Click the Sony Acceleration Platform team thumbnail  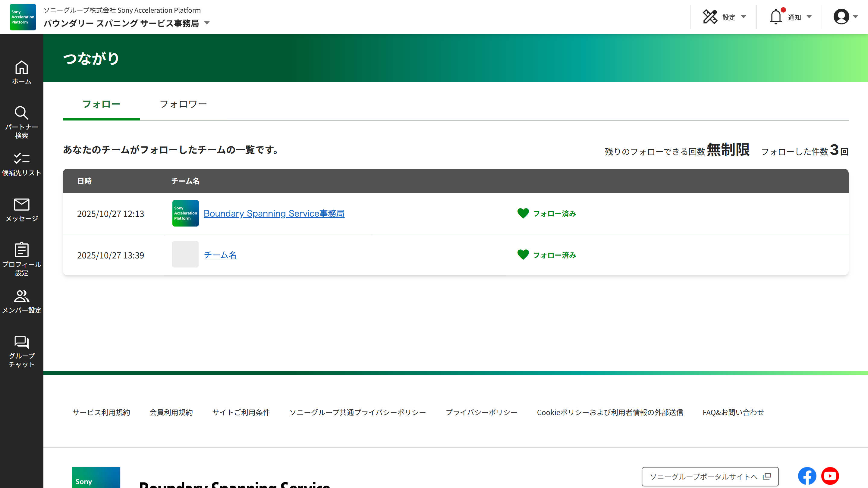(185, 213)
